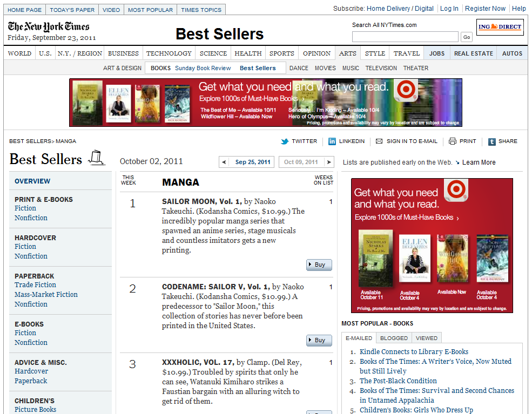
Task: Open the JOBS section
Action: (x=436, y=53)
